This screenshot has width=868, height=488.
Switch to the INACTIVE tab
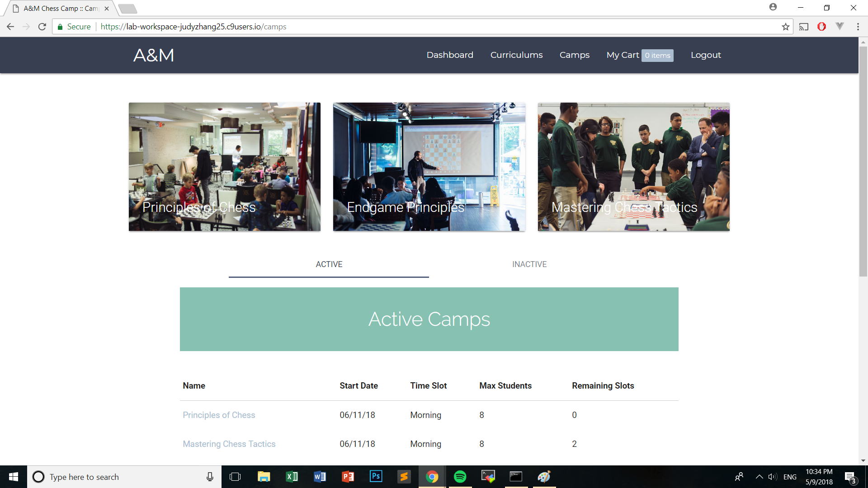pos(529,264)
